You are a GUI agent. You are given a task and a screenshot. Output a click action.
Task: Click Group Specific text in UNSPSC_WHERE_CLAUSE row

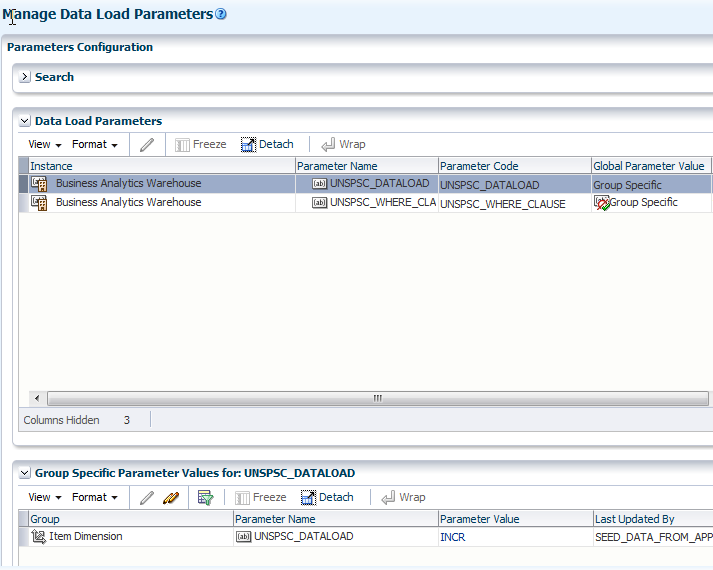tap(643, 202)
